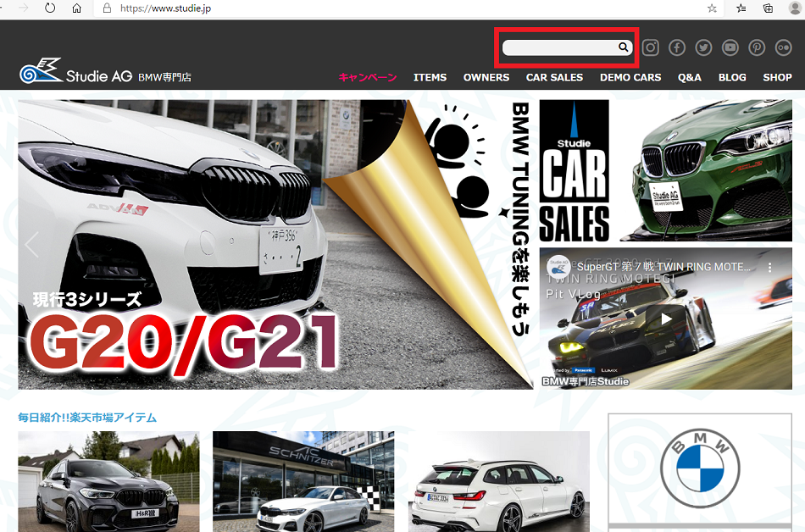Screen dimensions: 805x532
Task: Open the browser favorites list icon
Action: (x=741, y=8)
